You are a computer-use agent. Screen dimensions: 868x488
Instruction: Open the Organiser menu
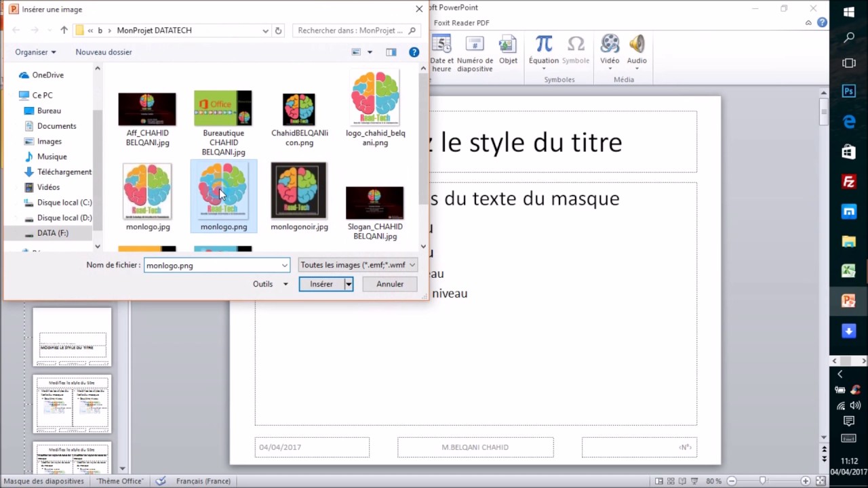pyautogui.click(x=35, y=52)
